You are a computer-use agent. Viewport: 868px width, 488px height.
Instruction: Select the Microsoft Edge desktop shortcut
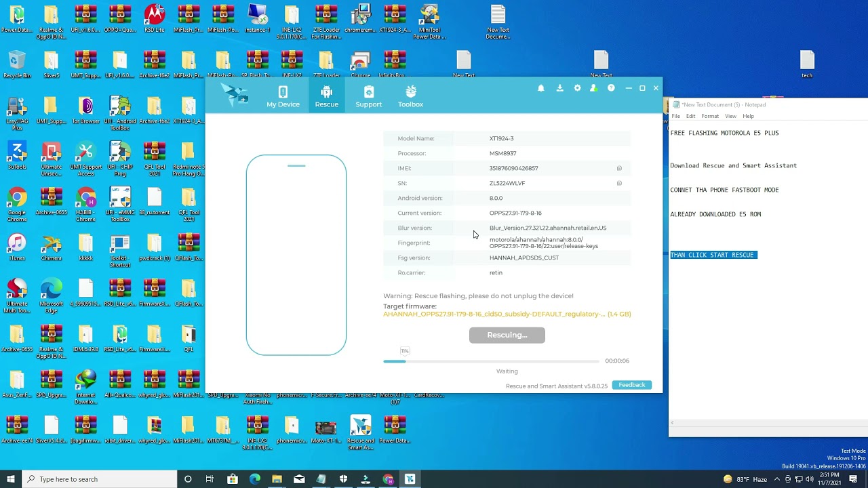pos(52,296)
